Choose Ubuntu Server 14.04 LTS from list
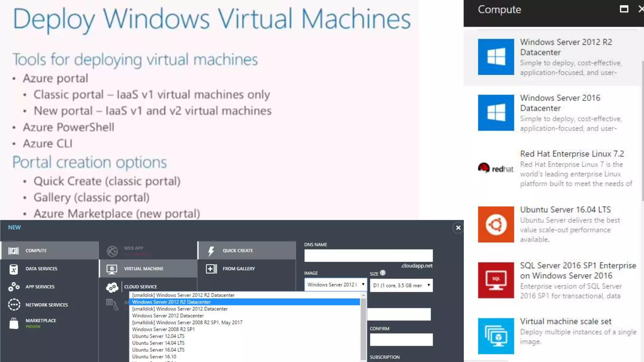The width and height of the screenshot is (644, 362). coord(158,343)
